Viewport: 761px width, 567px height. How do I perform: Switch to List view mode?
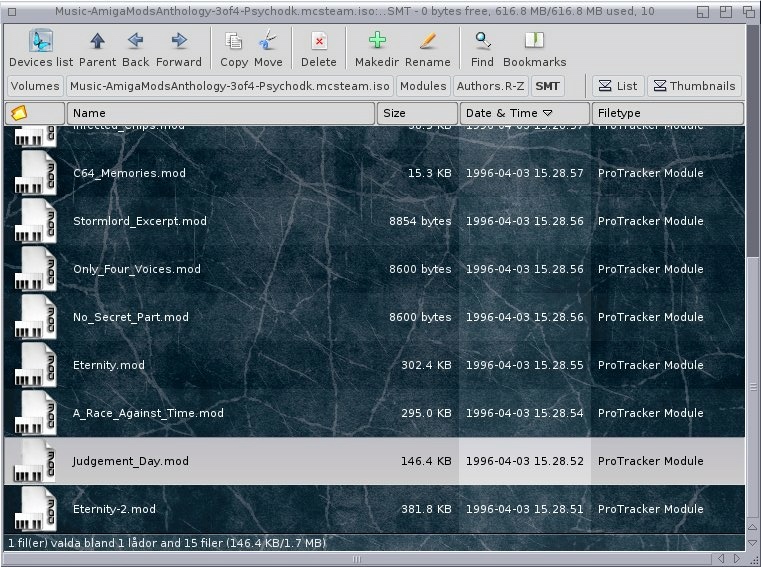click(618, 86)
